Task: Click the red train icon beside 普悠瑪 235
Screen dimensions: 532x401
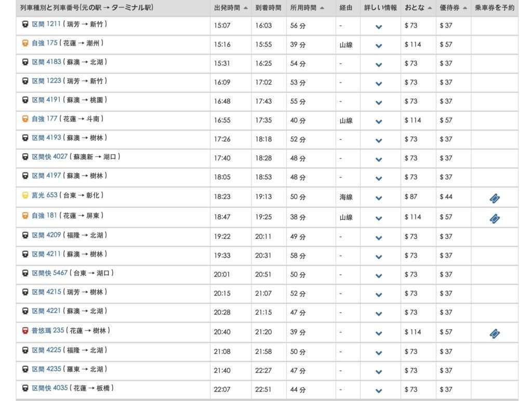Action: point(25,331)
